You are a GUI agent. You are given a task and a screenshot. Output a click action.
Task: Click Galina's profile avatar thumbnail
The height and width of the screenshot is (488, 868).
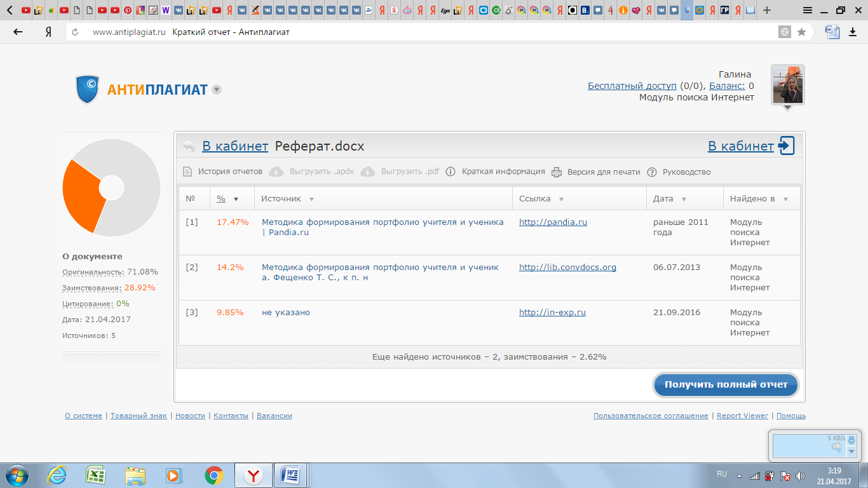[787, 85]
